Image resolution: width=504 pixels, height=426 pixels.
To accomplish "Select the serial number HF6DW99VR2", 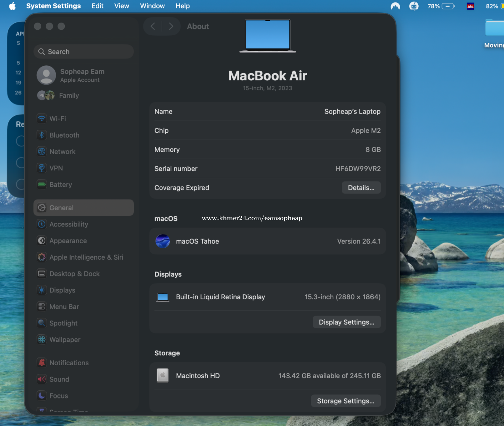I will click(358, 169).
